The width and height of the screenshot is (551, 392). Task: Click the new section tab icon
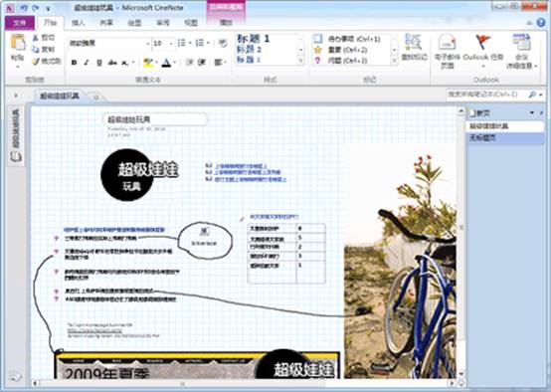(94, 97)
